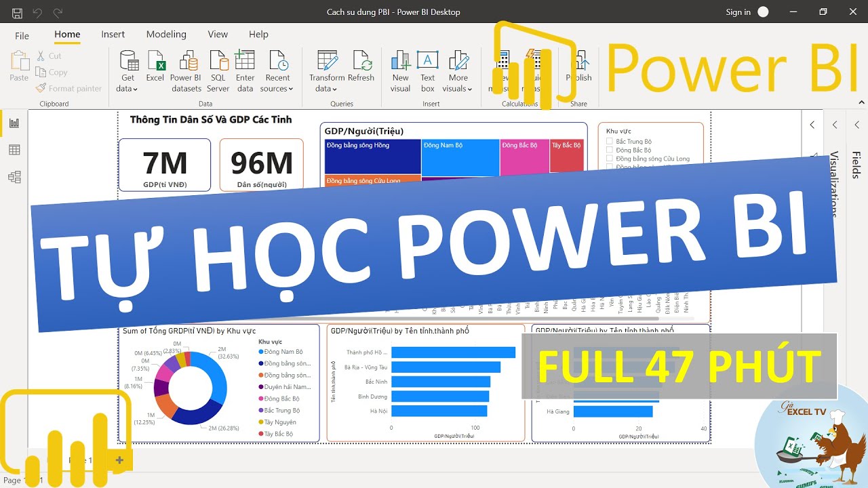868x488 pixels.
Task: Open the Get data dropdown
Action: click(127, 89)
